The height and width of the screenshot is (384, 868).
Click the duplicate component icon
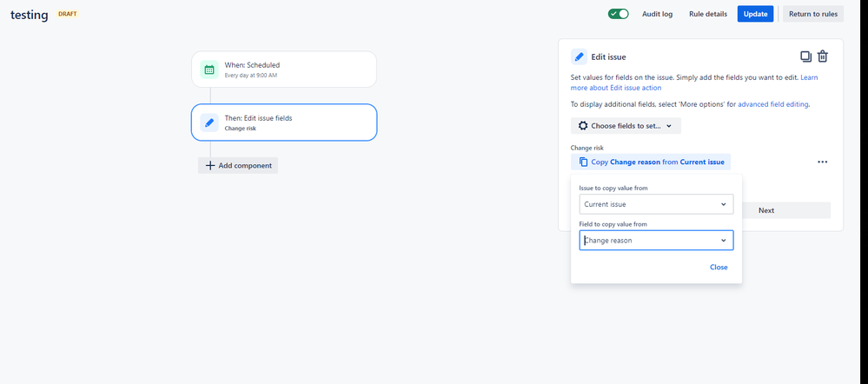tap(805, 56)
